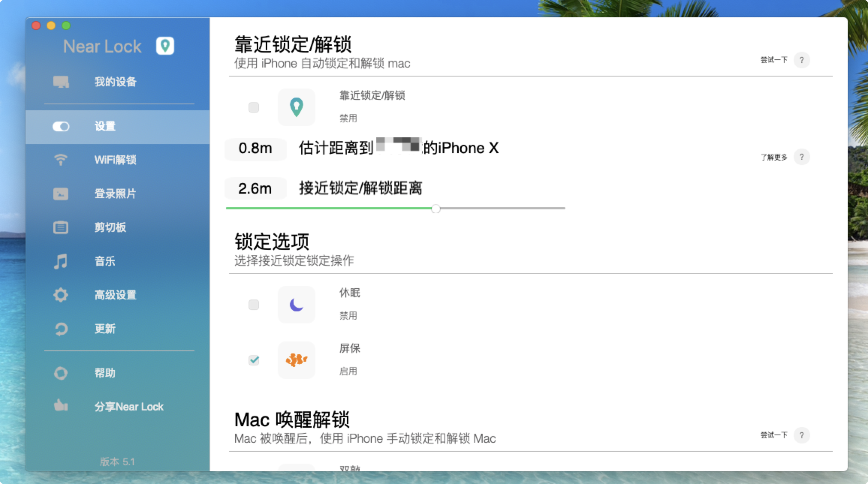868x484 pixels.
Task: Select the 剪切板 clipboard icon
Action: (61, 227)
